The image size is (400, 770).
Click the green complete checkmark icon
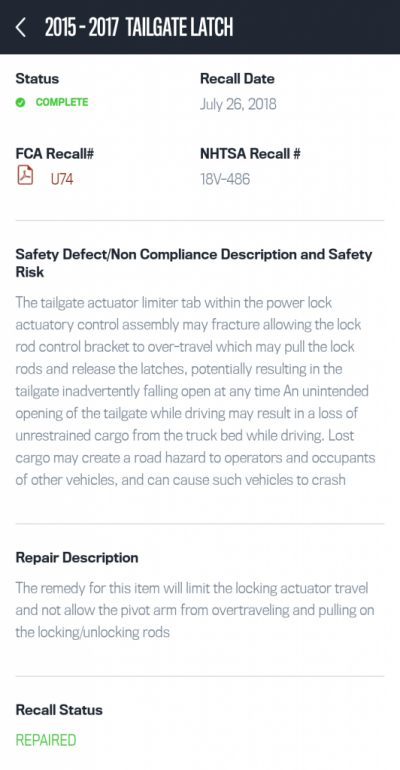[x=20, y=102]
